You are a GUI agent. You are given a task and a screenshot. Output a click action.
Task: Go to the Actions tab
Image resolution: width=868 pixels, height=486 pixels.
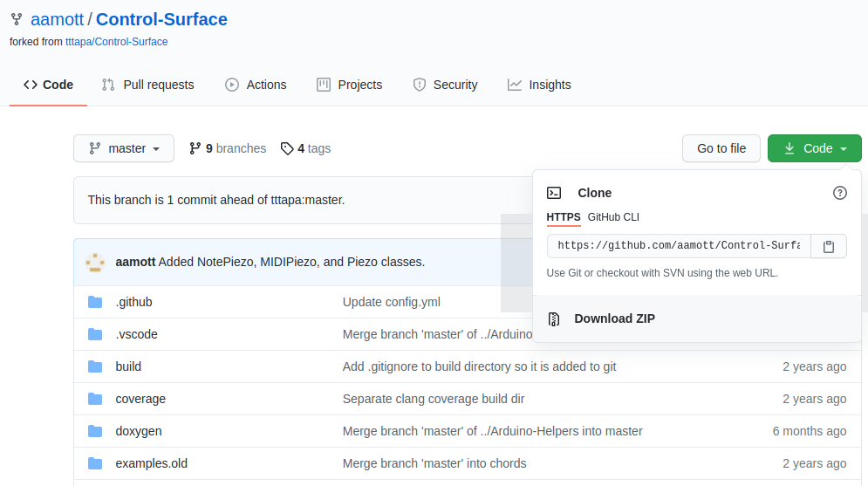click(x=256, y=85)
